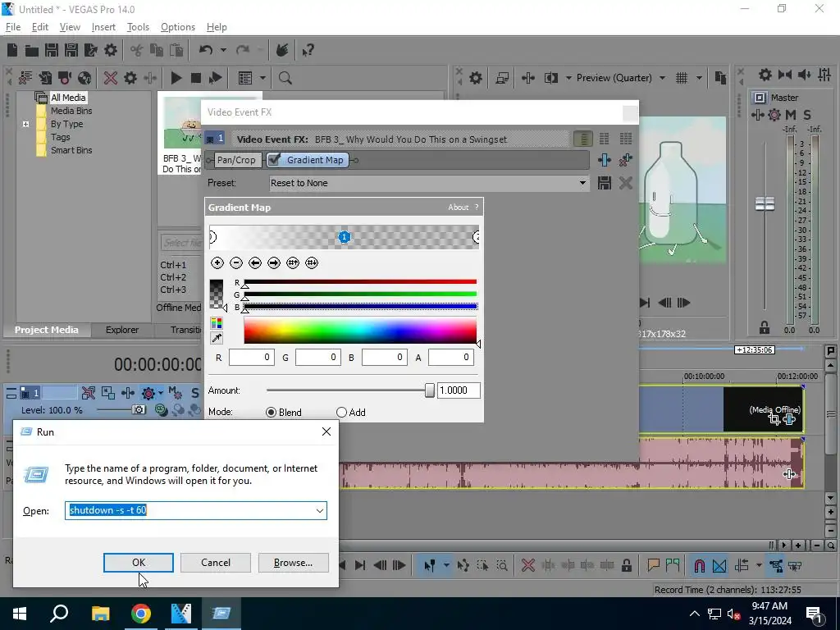Toggle Solo on the Master bus
The height and width of the screenshot is (630, 840).
point(807,115)
